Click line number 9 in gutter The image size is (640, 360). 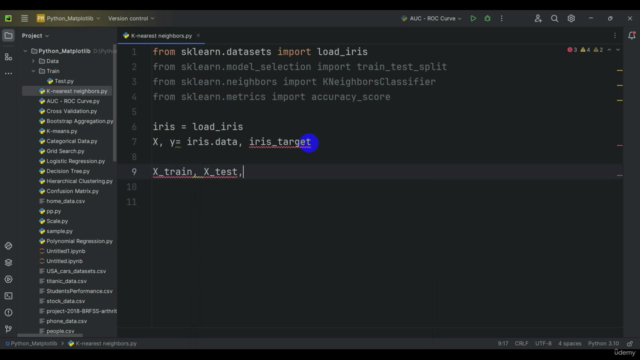pyautogui.click(x=134, y=172)
